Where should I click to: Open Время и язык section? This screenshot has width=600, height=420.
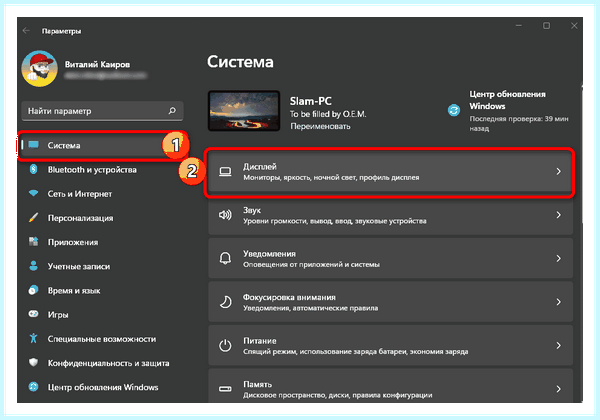click(x=74, y=291)
